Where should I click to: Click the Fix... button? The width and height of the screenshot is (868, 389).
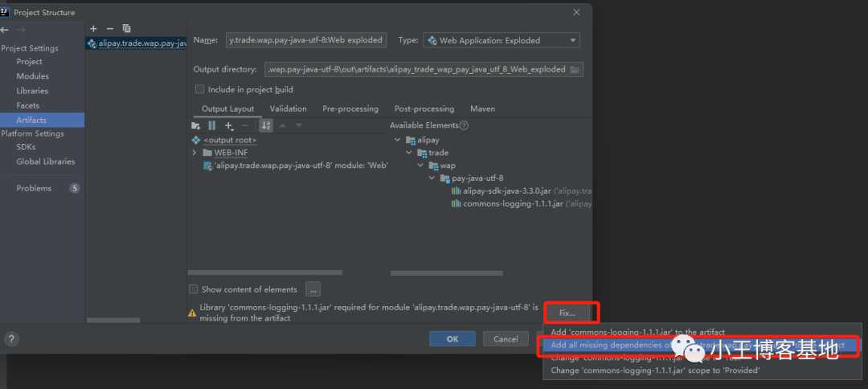pyautogui.click(x=567, y=312)
